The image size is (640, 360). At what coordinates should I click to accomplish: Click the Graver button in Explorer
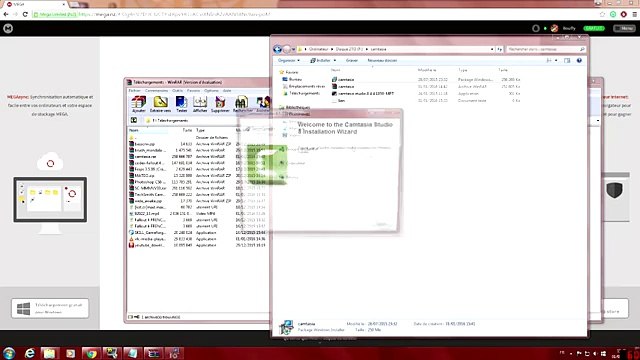(x=352, y=60)
